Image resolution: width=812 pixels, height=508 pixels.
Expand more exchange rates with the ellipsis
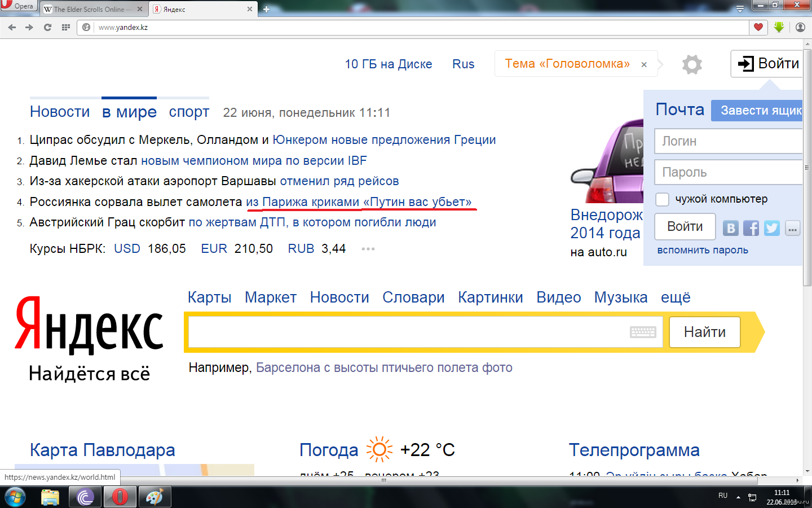(x=368, y=249)
